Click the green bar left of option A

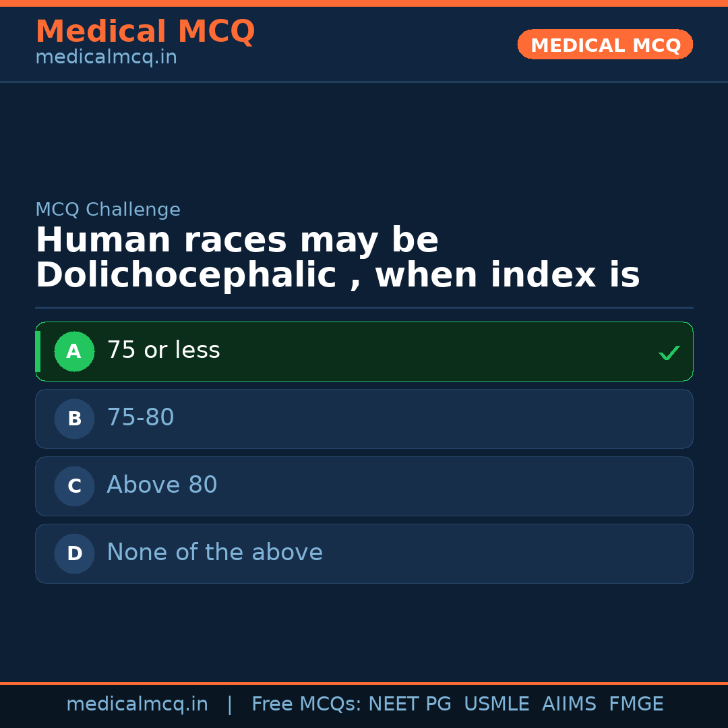pyautogui.click(x=38, y=351)
